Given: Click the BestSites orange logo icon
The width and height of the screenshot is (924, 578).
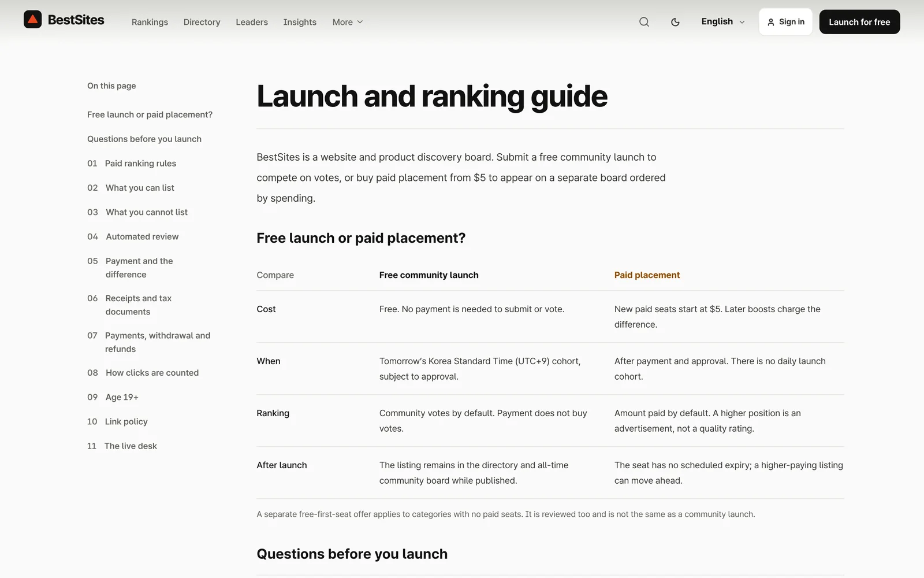Looking at the screenshot, I should coord(32,20).
